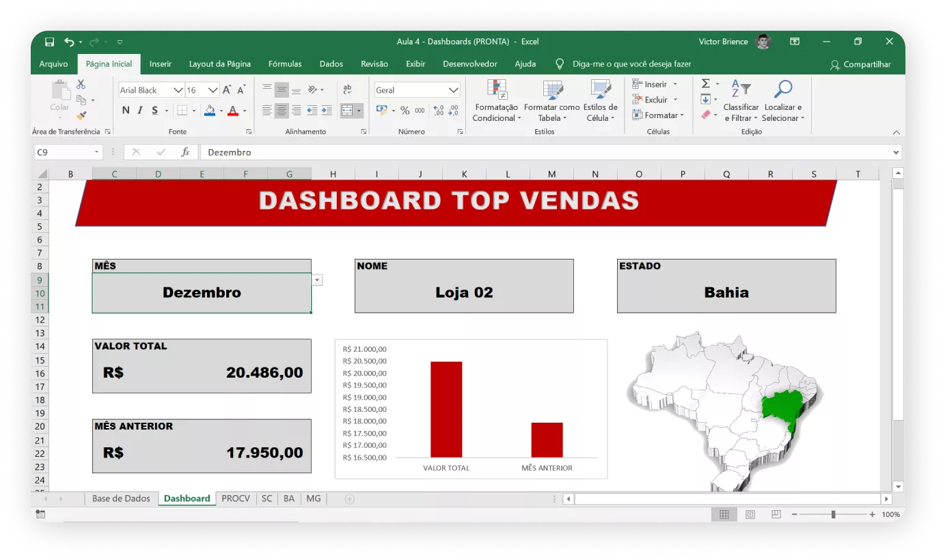943x560 pixels.
Task: Click the Victor Brience account name
Action: tap(723, 42)
